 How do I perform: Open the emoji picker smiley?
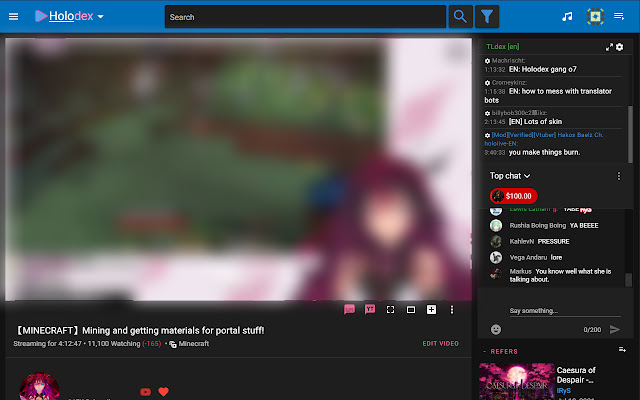496,329
